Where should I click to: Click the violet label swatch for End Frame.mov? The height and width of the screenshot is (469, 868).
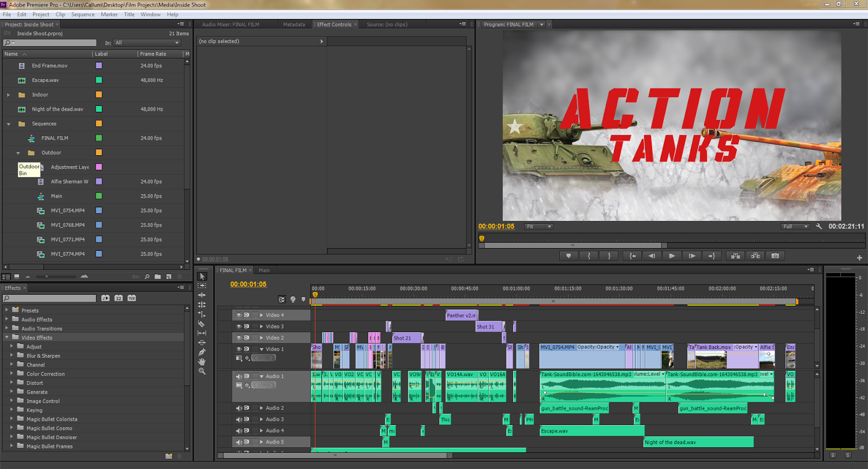pyautogui.click(x=99, y=66)
